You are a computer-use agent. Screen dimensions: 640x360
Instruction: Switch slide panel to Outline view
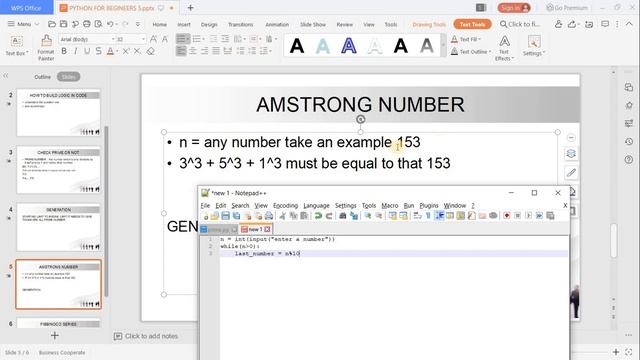pyautogui.click(x=42, y=77)
